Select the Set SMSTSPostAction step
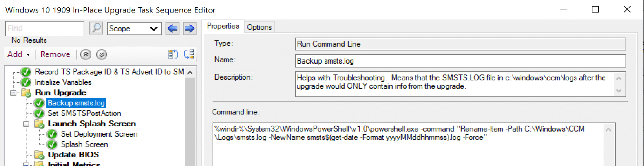Image resolution: width=644 pixels, height=166 pixels. pyautogui.click(x=84, y=113)
